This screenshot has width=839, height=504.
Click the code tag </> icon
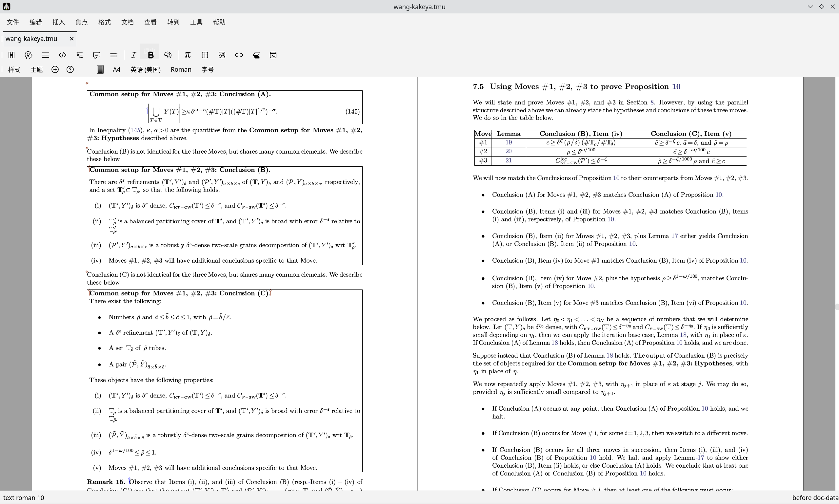pos(63,55)
